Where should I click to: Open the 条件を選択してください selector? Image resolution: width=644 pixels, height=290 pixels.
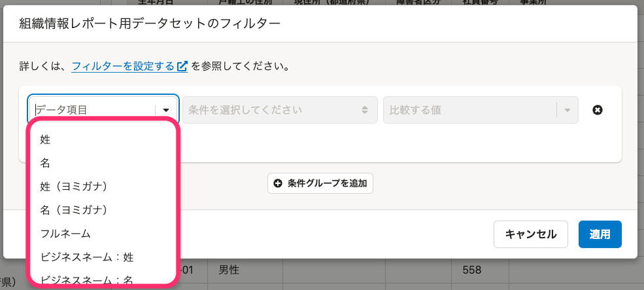click(x=280, y=110)
